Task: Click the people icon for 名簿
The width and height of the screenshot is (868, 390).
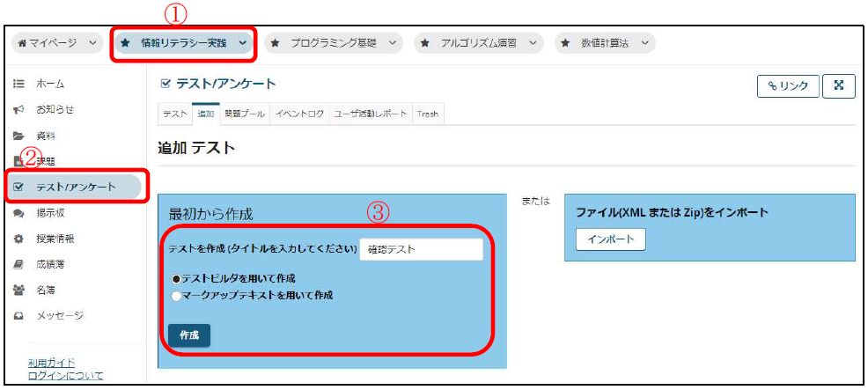Action: click(18, 290)
